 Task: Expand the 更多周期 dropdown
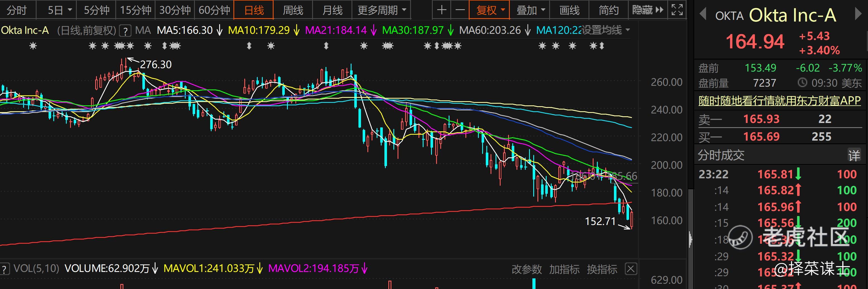click(381, 10)
